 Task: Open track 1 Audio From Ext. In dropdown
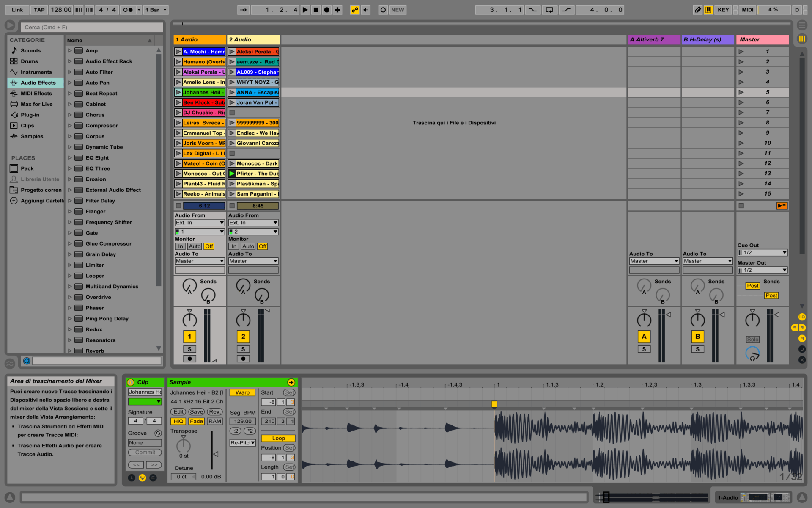(x=200, y=223)
